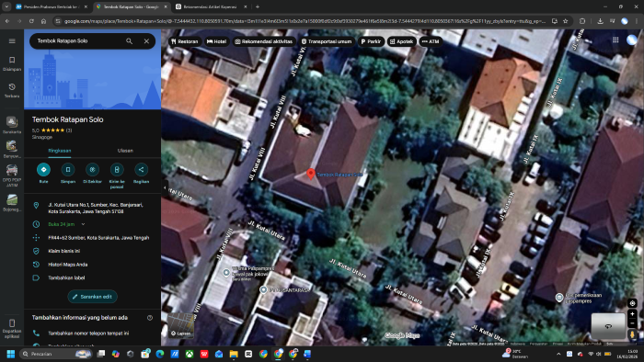
Task: Show hidden system tray icons
Action: point(558,354)
